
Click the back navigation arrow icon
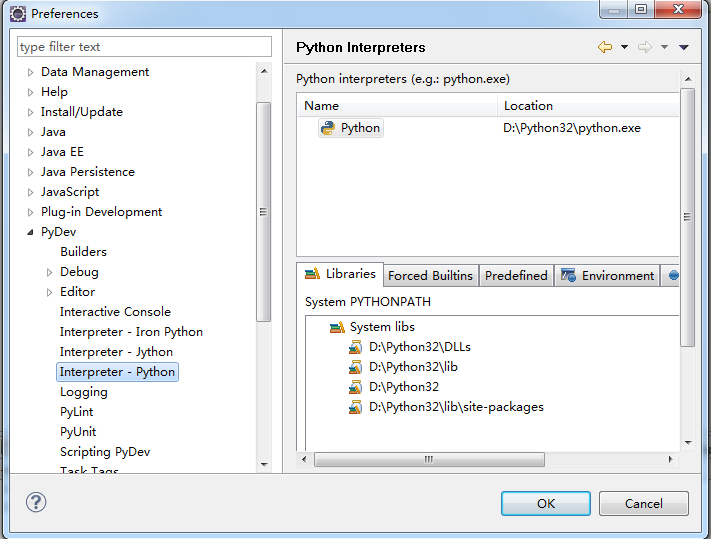tap(605, 47)
